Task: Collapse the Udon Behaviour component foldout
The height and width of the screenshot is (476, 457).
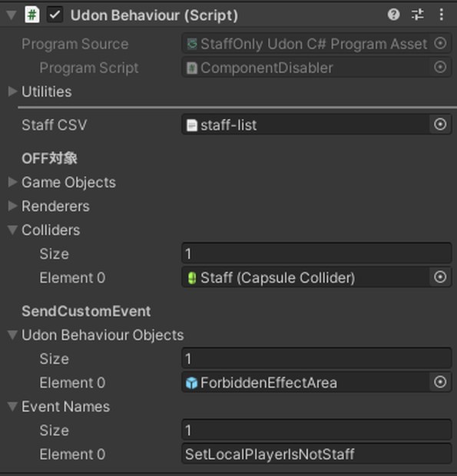Action: pos(12,15)
